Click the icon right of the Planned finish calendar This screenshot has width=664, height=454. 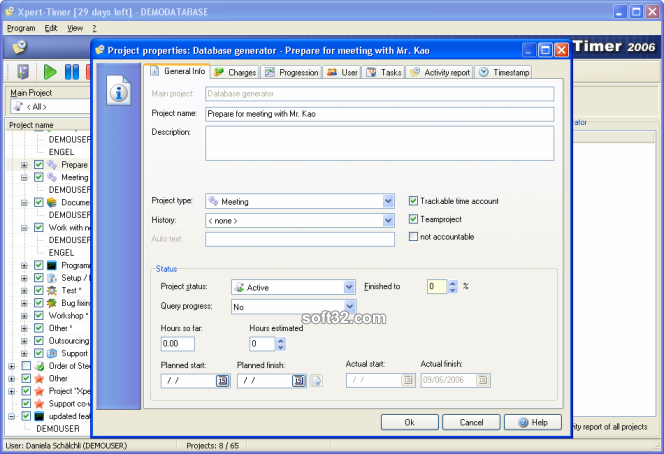coord(316,381)
